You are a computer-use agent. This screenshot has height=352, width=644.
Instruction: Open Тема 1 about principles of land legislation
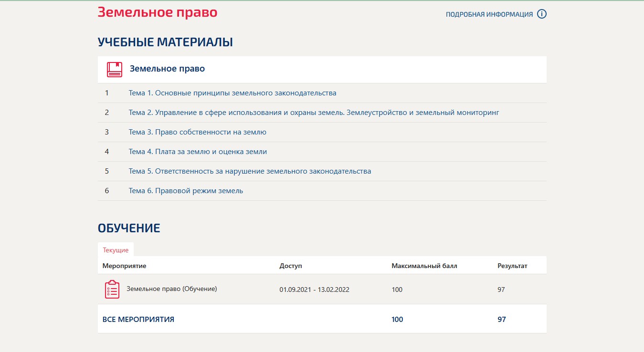232,93
